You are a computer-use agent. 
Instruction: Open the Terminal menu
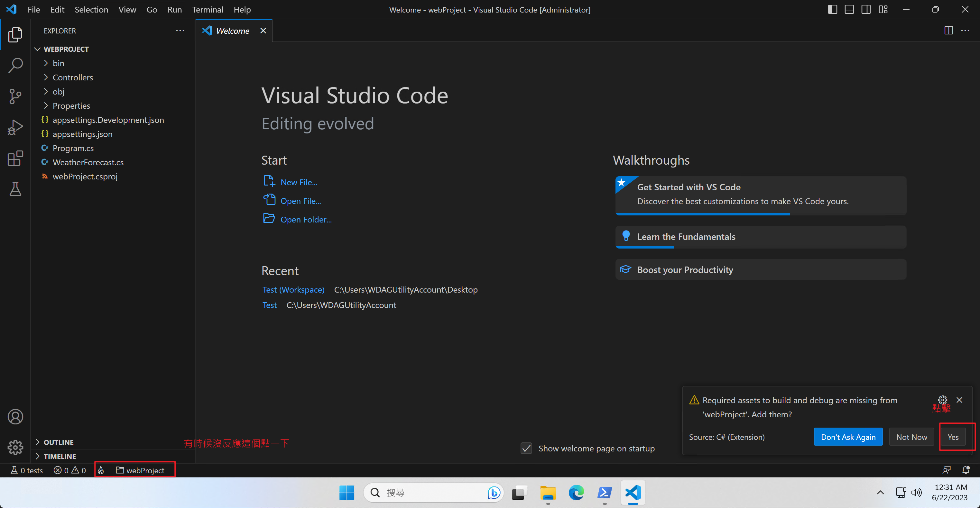(x=207, y=10)
